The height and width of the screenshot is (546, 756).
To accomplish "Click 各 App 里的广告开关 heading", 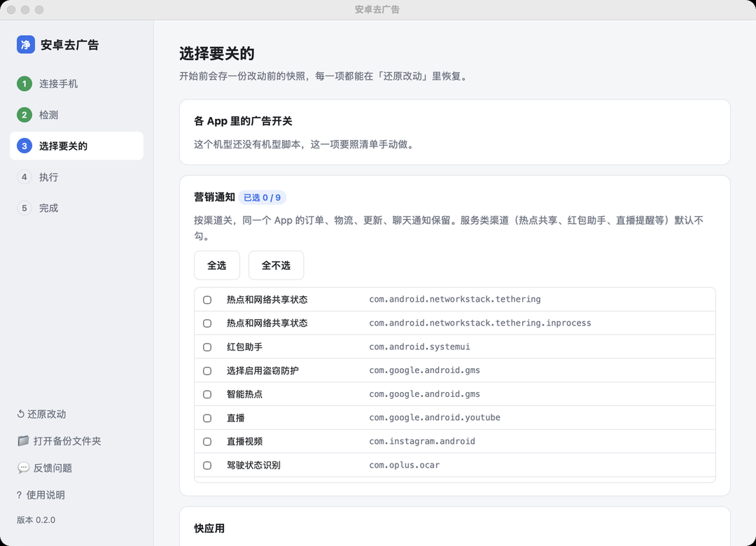I will 243,121.
